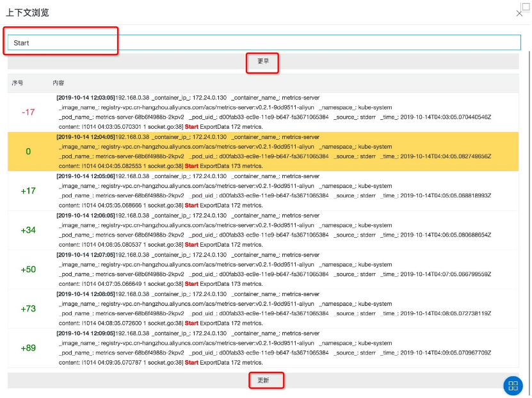Click the 上下文浏览 dialog title
This screenshot has width=532, height=398.
[28, 13]
